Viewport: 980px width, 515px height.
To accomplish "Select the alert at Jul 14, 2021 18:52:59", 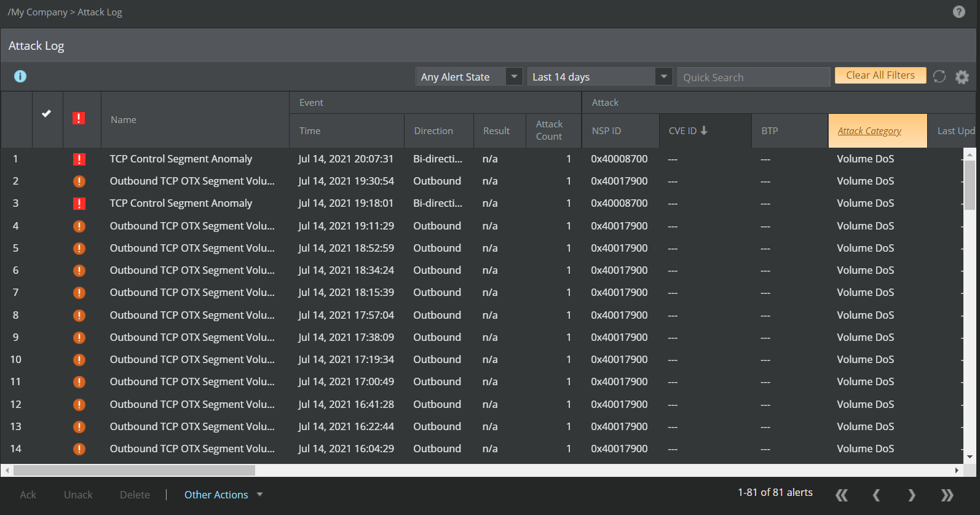I will [481, 248].
